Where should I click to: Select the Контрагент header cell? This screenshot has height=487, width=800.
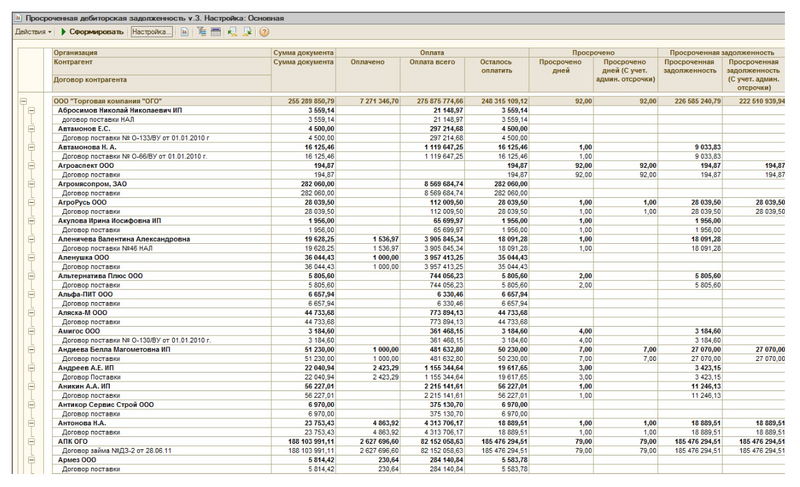pos(162,66)
